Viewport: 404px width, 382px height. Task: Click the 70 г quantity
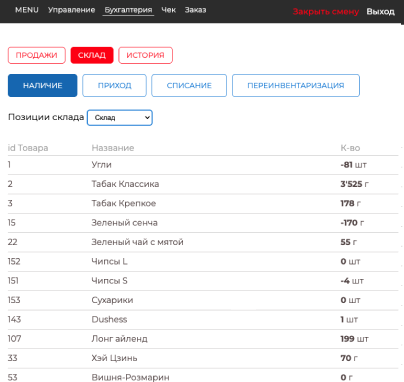pos(349,358)
